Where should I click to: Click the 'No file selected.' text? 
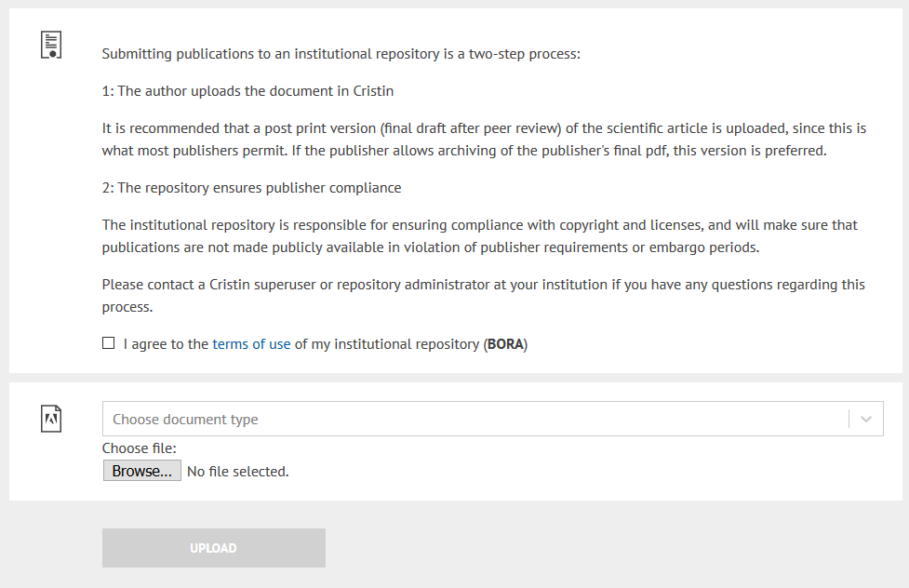238,472
